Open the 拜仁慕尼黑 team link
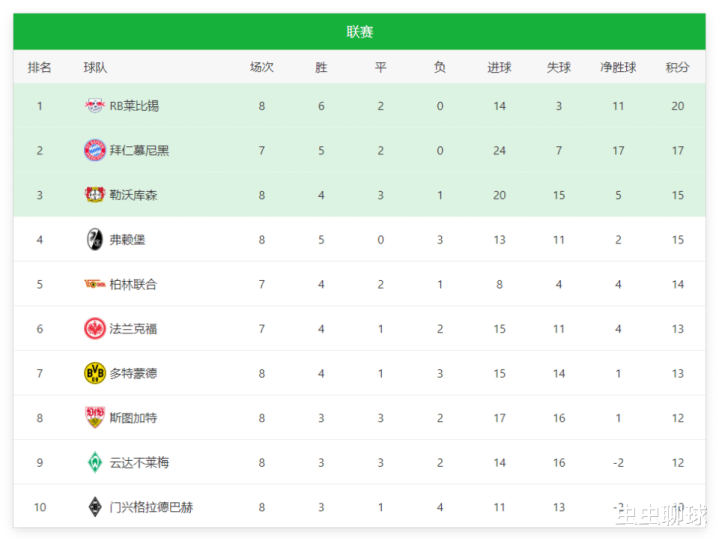This screenshot has width=719, height=541. [139, 150]
